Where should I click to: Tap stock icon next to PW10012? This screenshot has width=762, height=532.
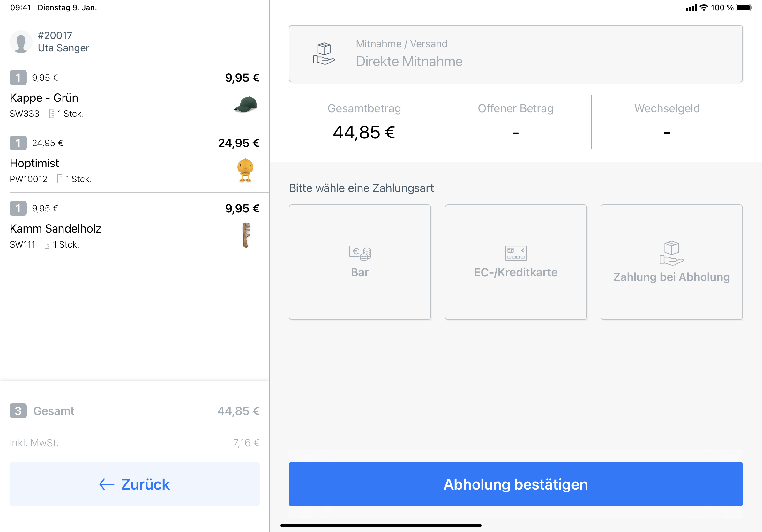60,179
